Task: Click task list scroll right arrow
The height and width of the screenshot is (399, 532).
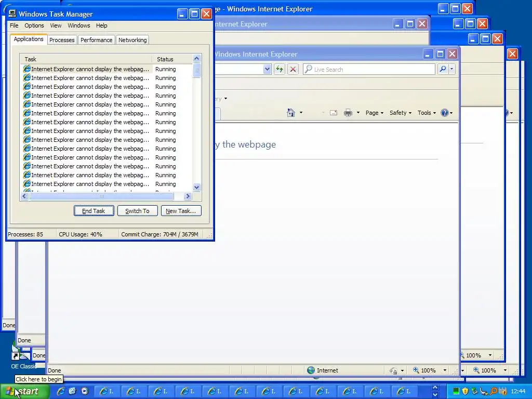Action: (x=188, y=196)
